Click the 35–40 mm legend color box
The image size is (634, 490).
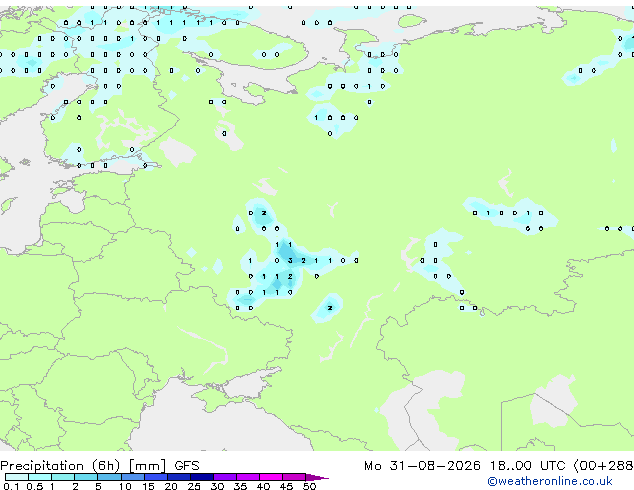[x=247, y=477]
